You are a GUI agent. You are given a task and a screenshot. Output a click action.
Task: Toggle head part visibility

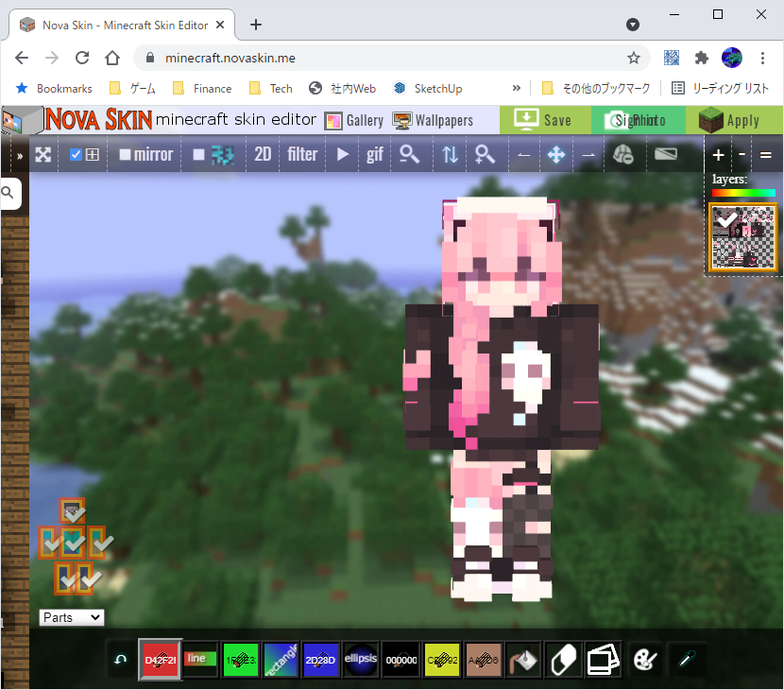(x=73, y=510)
